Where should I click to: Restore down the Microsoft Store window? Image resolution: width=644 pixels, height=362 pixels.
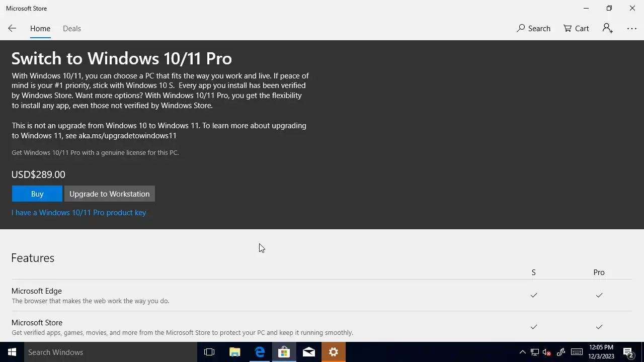pyautogui.click(x=609, y=9)
